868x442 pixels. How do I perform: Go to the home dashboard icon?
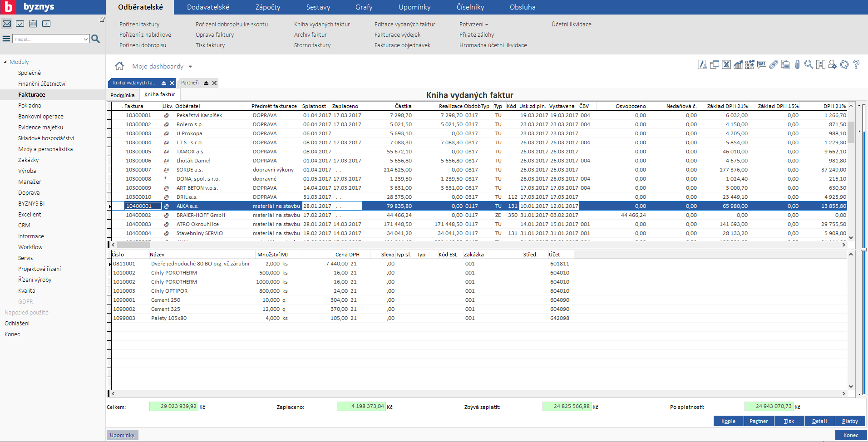coord(119,66)
